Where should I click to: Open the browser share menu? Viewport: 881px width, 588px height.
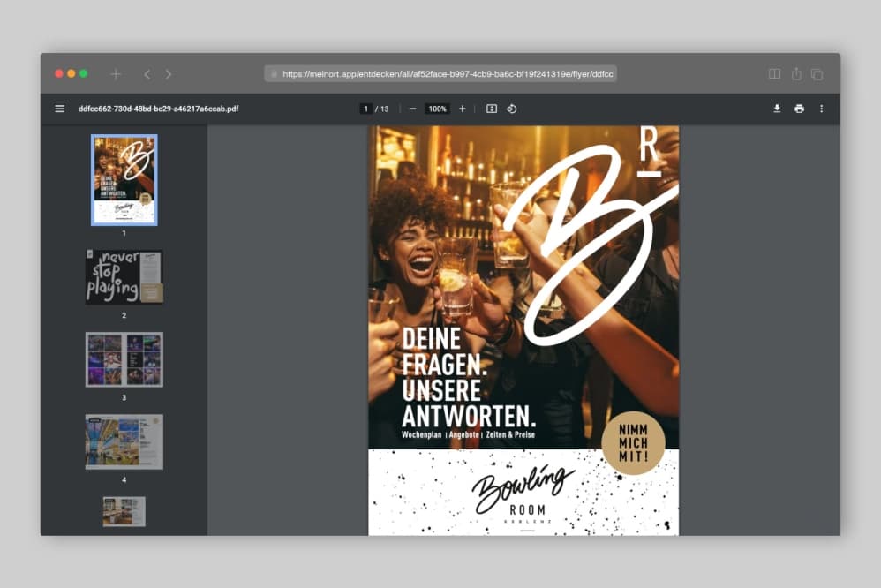(796, 74)
